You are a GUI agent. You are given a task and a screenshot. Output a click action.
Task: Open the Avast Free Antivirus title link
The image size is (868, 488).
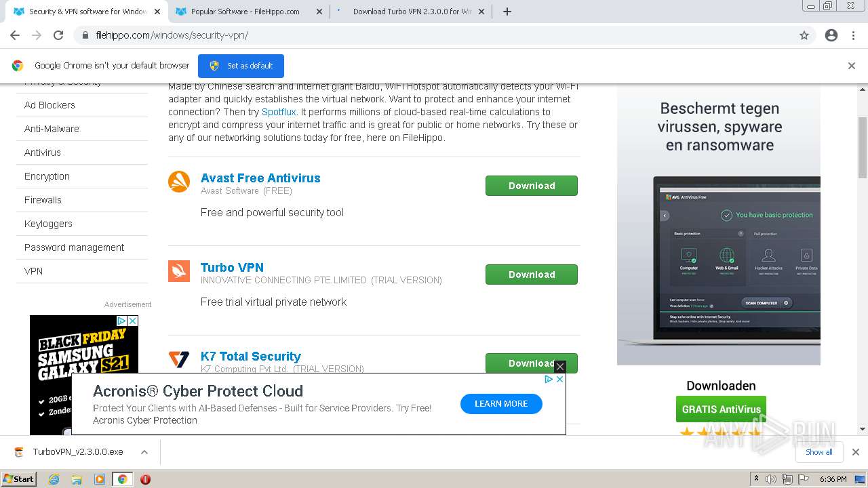(x=260, y=178)
